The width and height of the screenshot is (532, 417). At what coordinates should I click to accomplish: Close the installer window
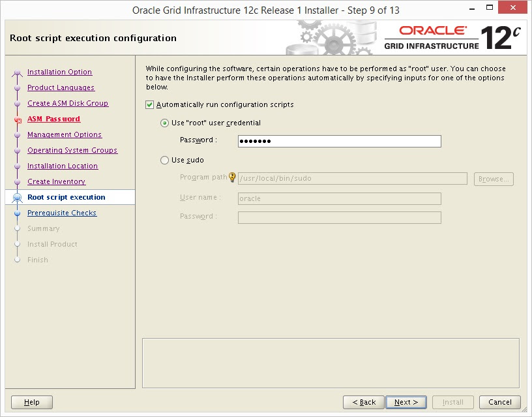click(x=512, y=7)
